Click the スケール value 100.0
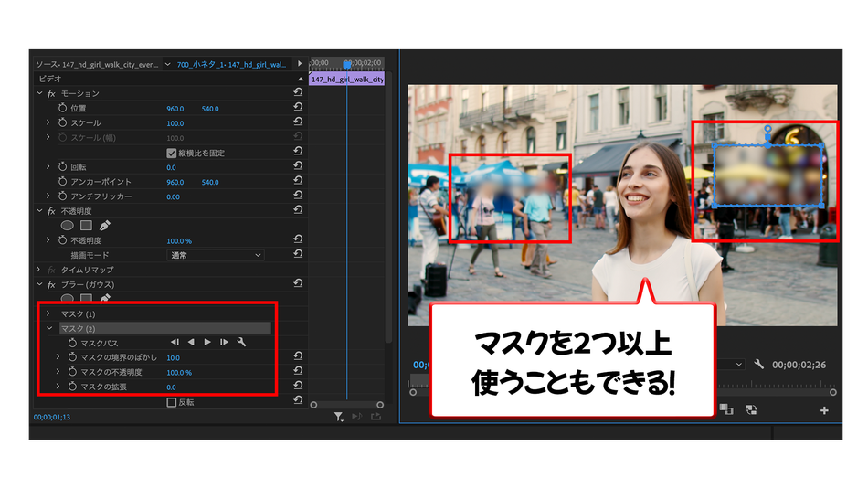Screen dimensions: 868x488 pyautogui.click(x=175, y=123)
